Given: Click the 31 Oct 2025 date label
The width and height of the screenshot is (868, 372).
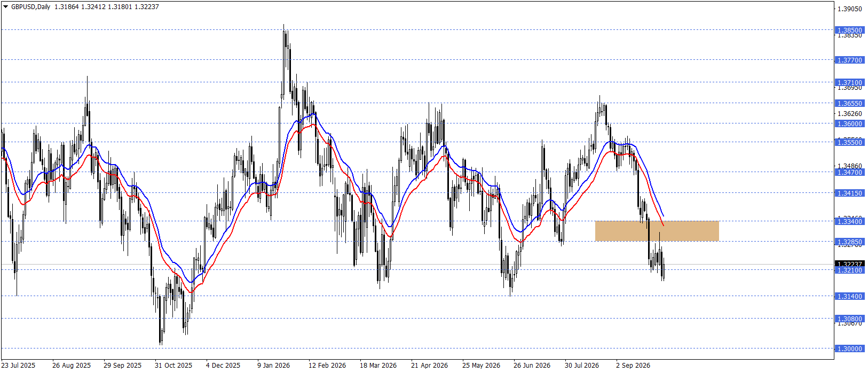Looking at the screenshot, I should (173, 366).
